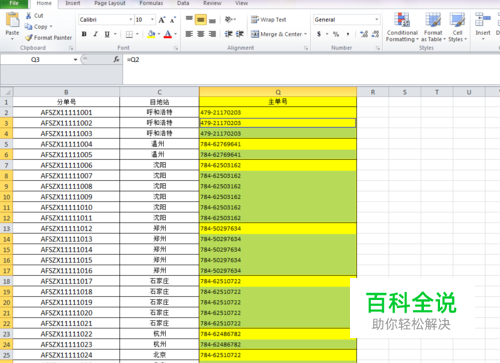Increase decimal places

click(364, 34)
